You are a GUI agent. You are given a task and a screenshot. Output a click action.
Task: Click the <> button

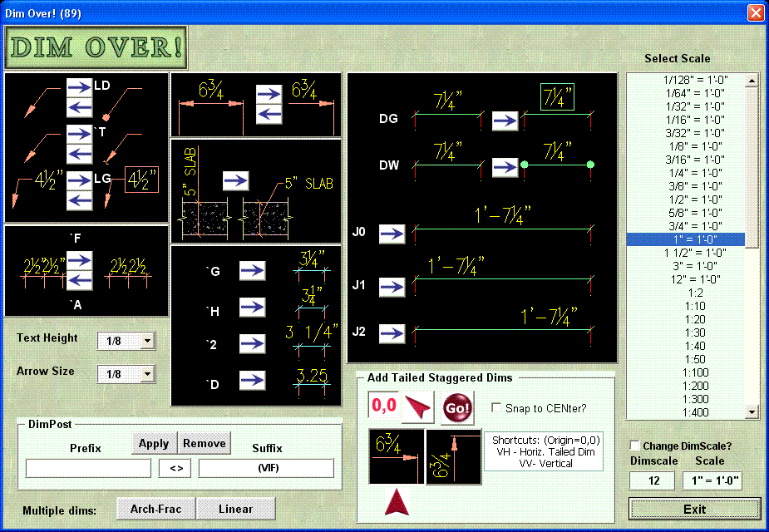coord(175,468)
